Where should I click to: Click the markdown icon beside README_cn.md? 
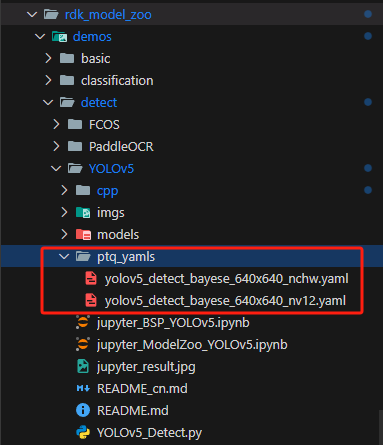tap(83, 388)
